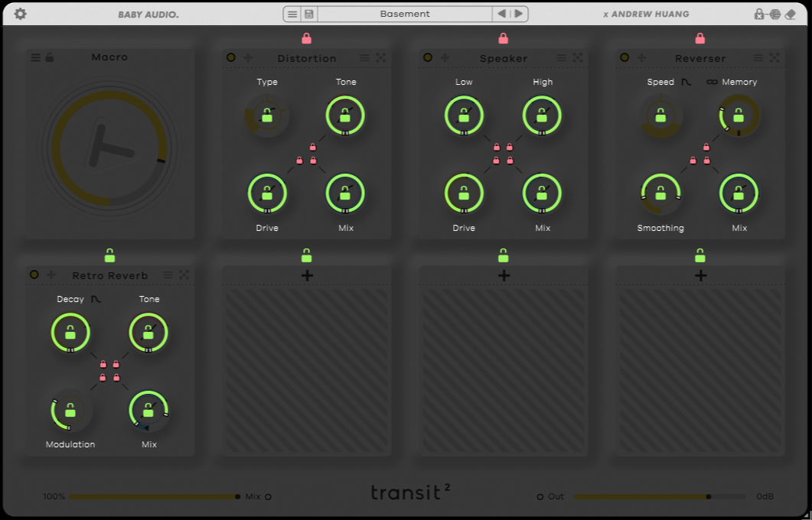Toggle lock on Retro Reverb Modulation knob
The image size is (812, 520).
click(70, 411)
